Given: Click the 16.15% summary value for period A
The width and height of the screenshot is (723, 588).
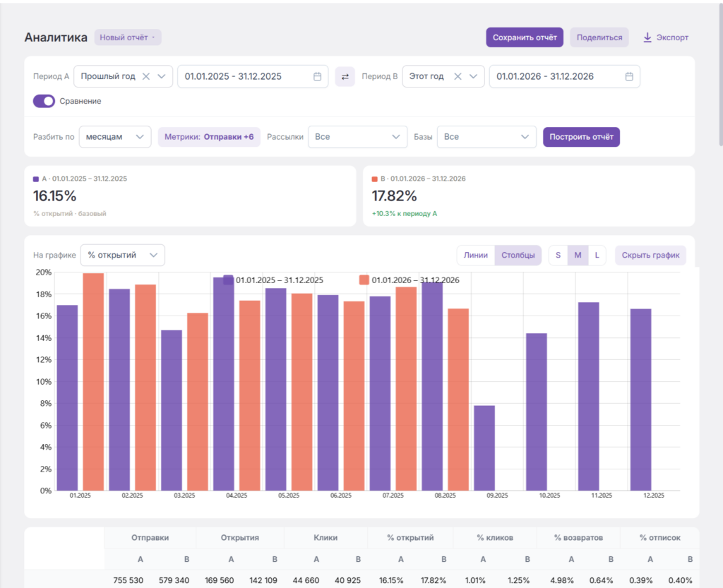Looking at the screenshot, I should coord(55,196).
